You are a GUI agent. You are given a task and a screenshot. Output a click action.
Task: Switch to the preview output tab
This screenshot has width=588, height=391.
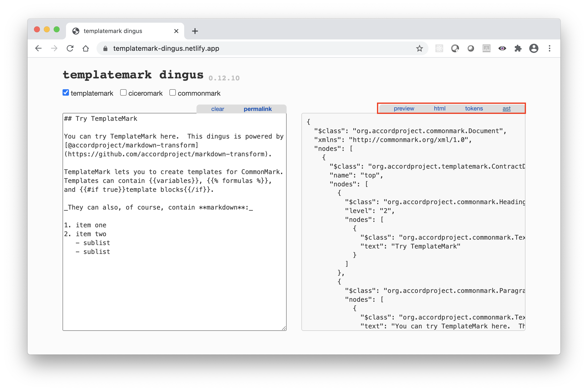coord(404,108)
